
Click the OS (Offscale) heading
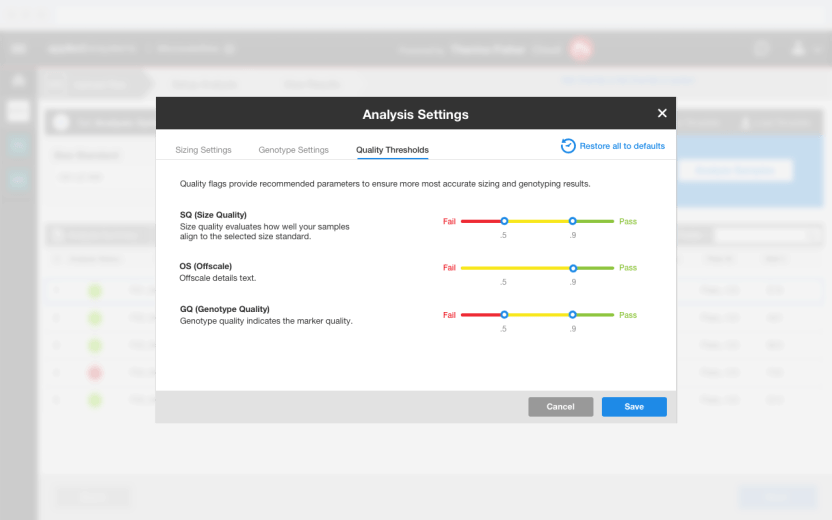(x=205, y=266)
